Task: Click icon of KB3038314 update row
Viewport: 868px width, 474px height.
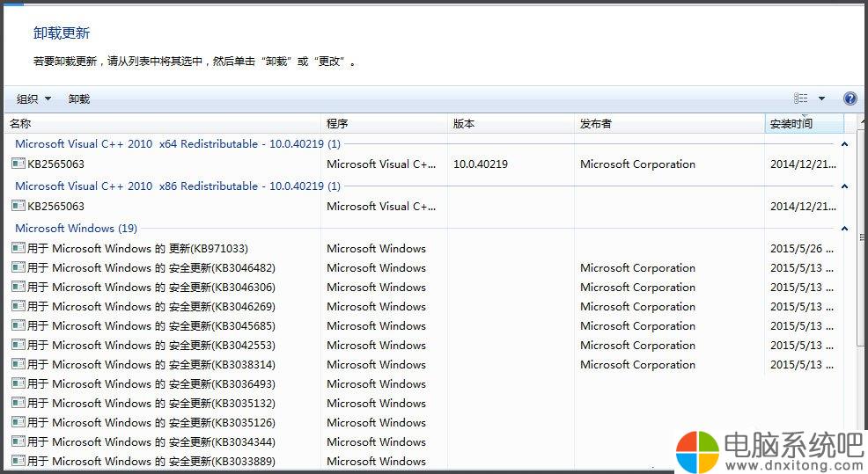Action: click(18, 364)
